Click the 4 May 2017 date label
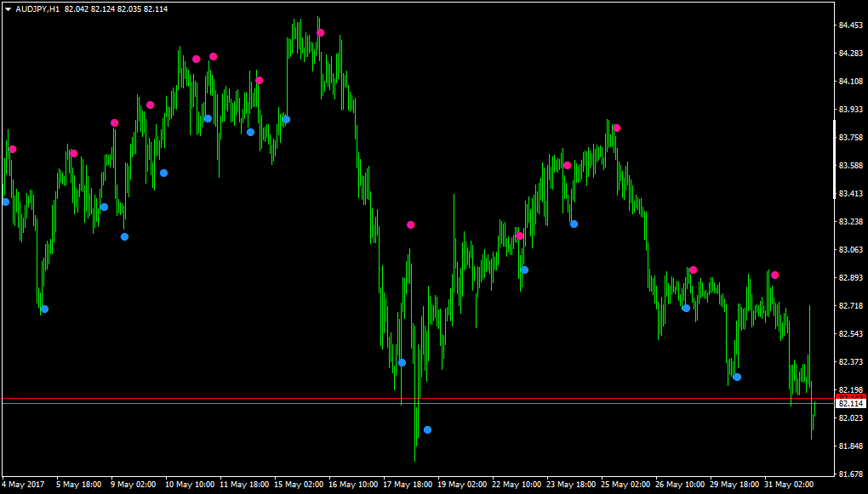 tap(25, 484)
